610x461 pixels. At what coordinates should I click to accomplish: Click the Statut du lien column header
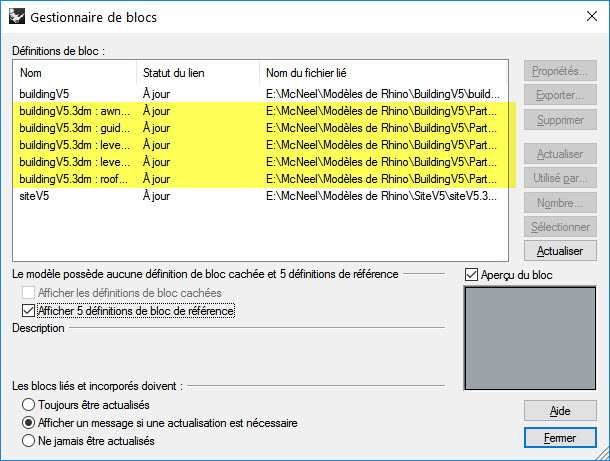pos(198,73)
